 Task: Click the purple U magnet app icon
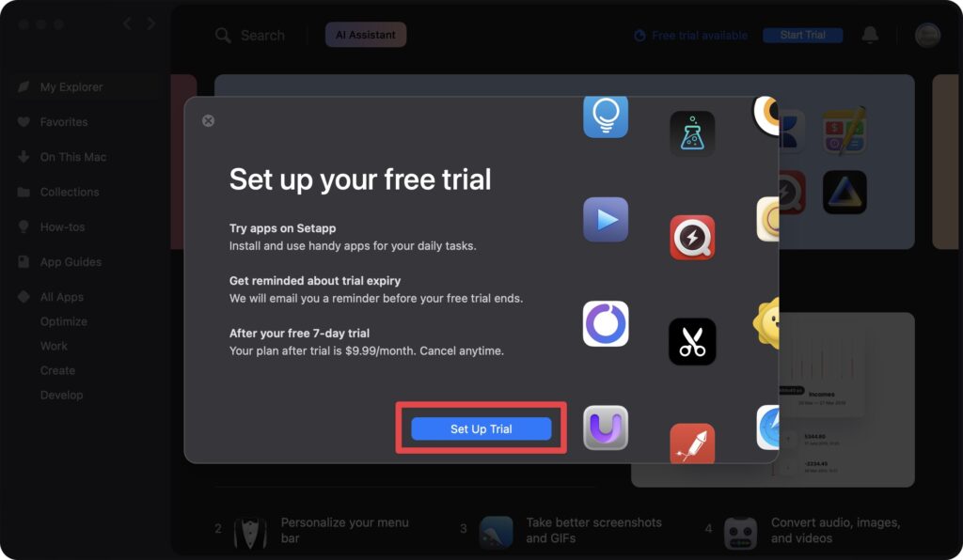coord(606,428)
